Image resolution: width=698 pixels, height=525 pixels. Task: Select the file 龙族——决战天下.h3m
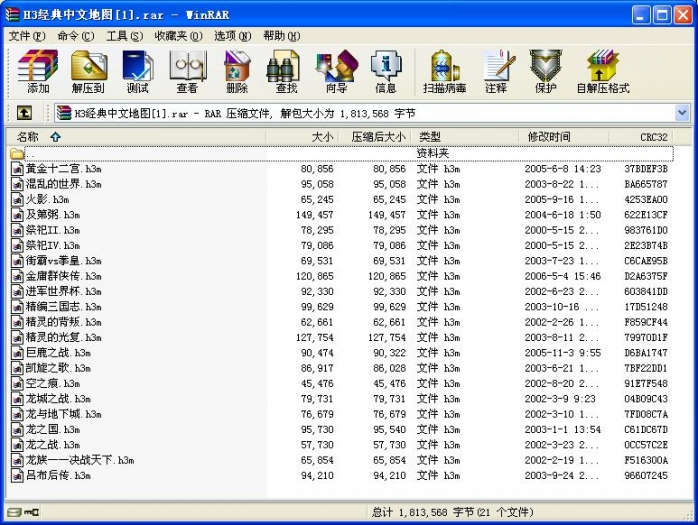click(80, 460)
